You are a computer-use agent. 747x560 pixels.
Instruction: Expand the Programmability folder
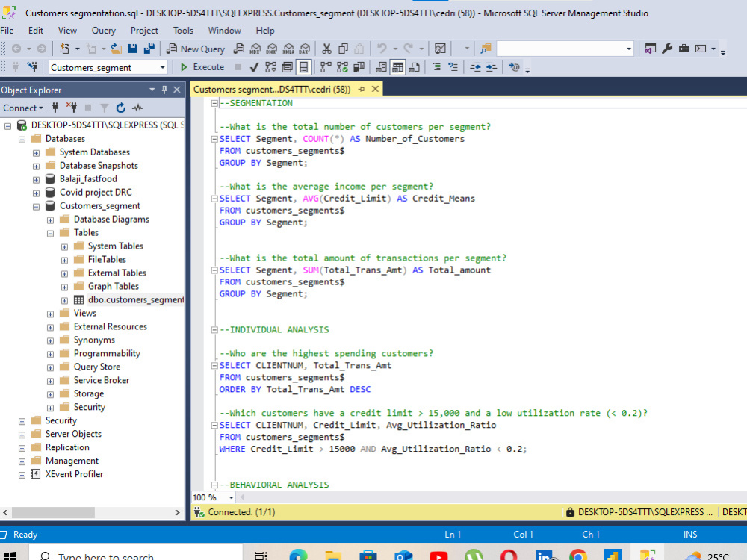51,354
